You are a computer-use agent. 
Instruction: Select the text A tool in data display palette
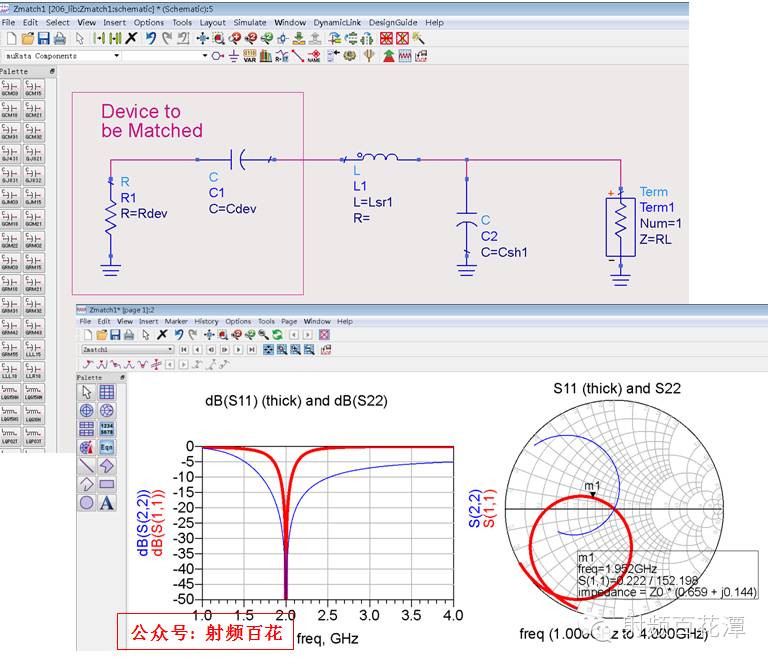click(x=107, y=503)
